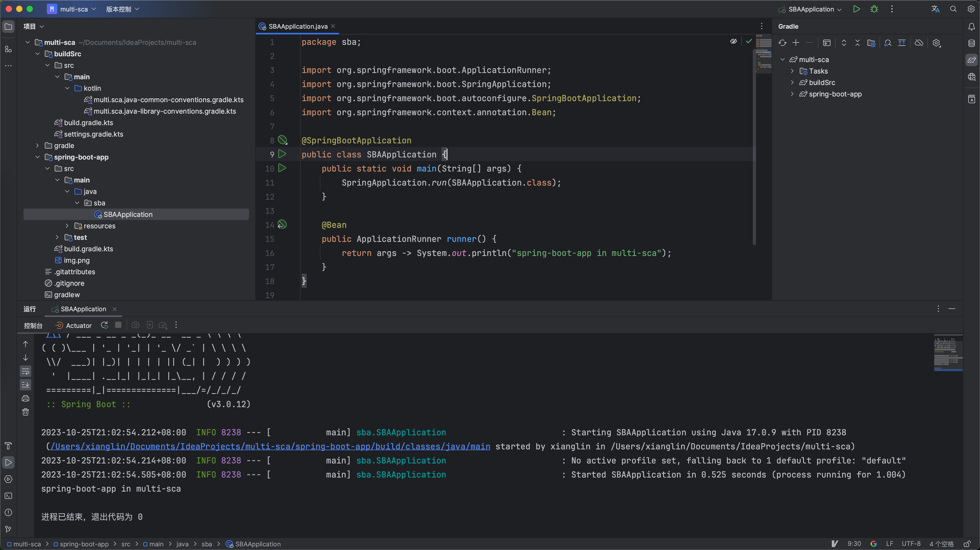980x550 pixels.
Task: Switch to the Actuator tab
Action: click(x=74, y=325)
